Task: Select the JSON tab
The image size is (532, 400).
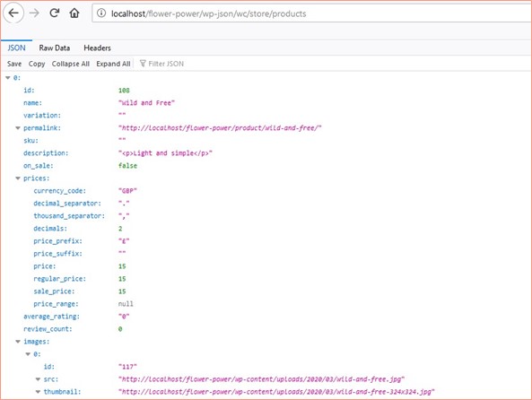Action: click(16, 48)
